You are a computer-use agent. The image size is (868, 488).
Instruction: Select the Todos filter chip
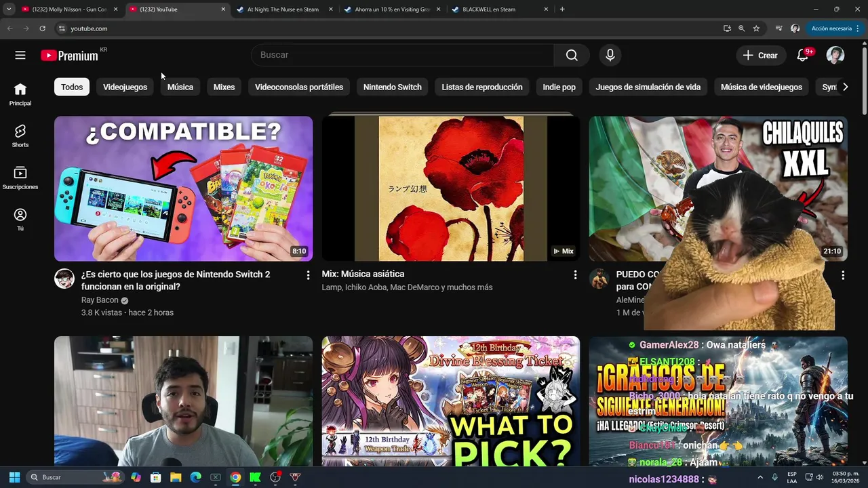[72, 87]
